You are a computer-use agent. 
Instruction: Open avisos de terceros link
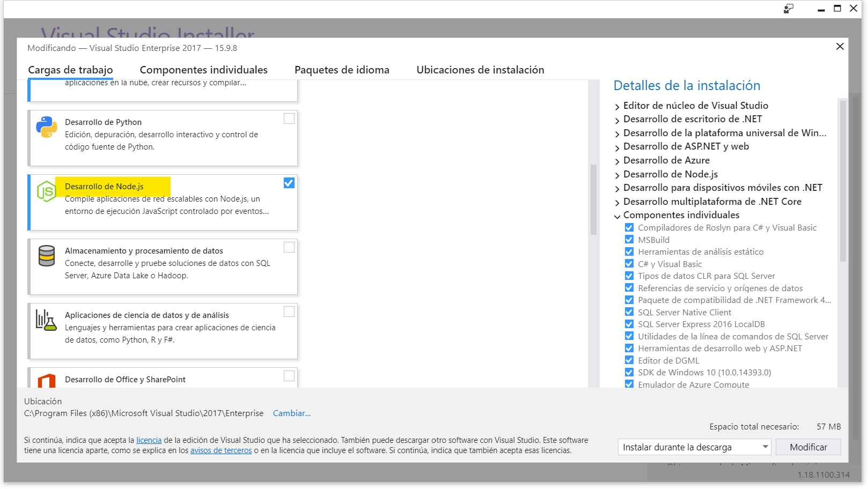221,450
